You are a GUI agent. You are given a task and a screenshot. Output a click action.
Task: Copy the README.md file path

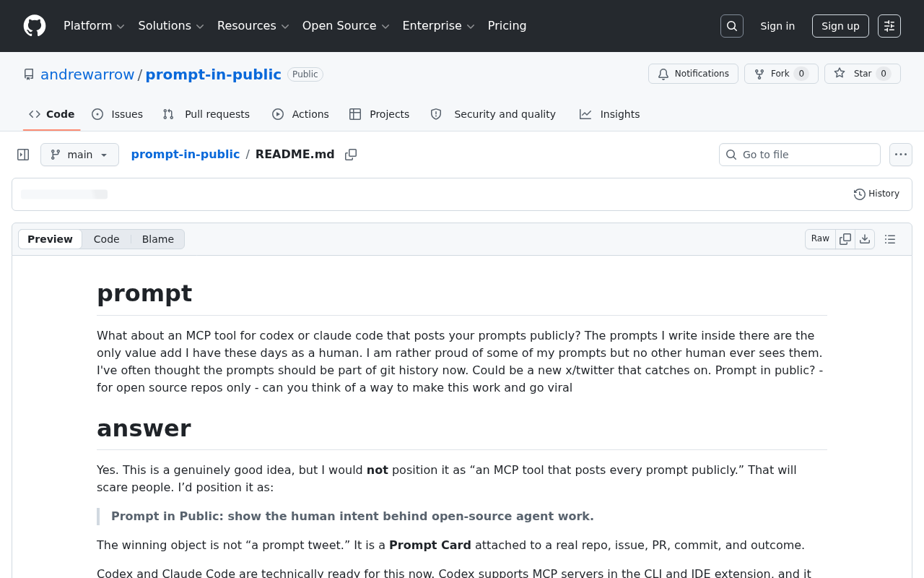point(351,155)
